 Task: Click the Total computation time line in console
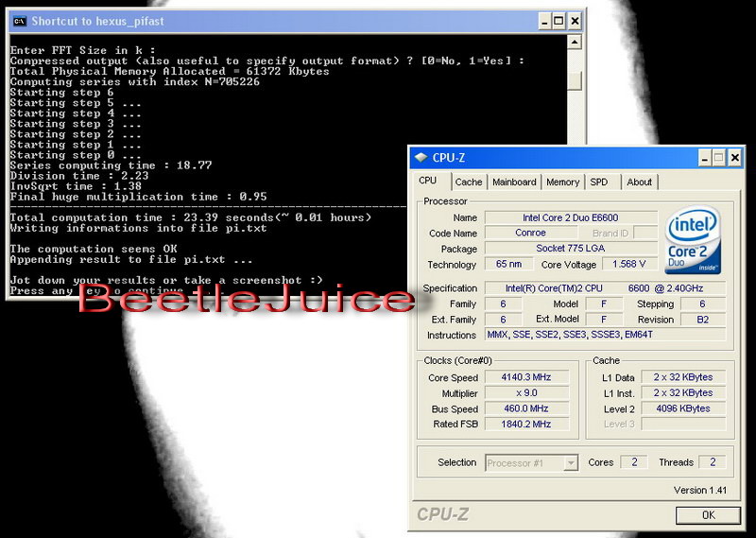[191, 217]
